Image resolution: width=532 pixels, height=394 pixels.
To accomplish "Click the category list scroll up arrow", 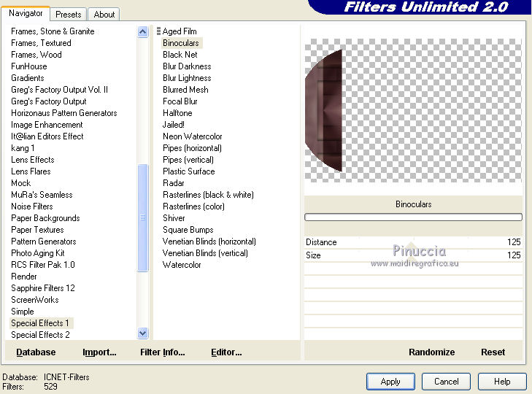I will pyautogui.click(x=143, y=32).
